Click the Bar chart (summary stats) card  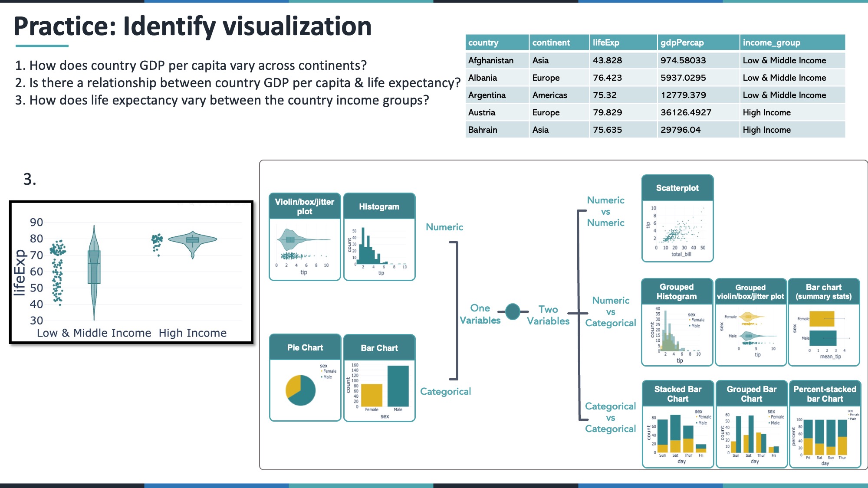(824, 322)
